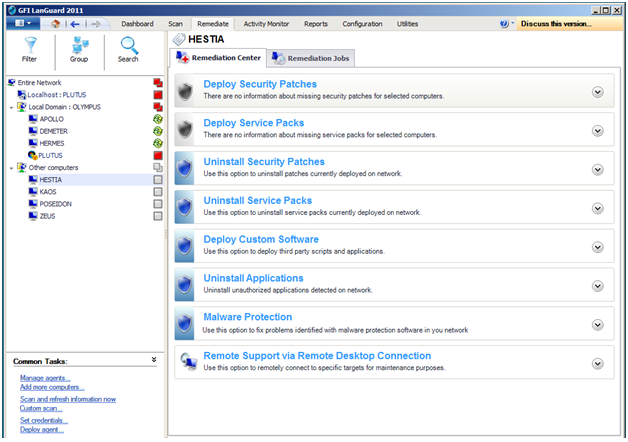This screenshot has height=442, width=628.
Task: Click the green status icon beside APOLLO
Action: (x=158, y=119)
